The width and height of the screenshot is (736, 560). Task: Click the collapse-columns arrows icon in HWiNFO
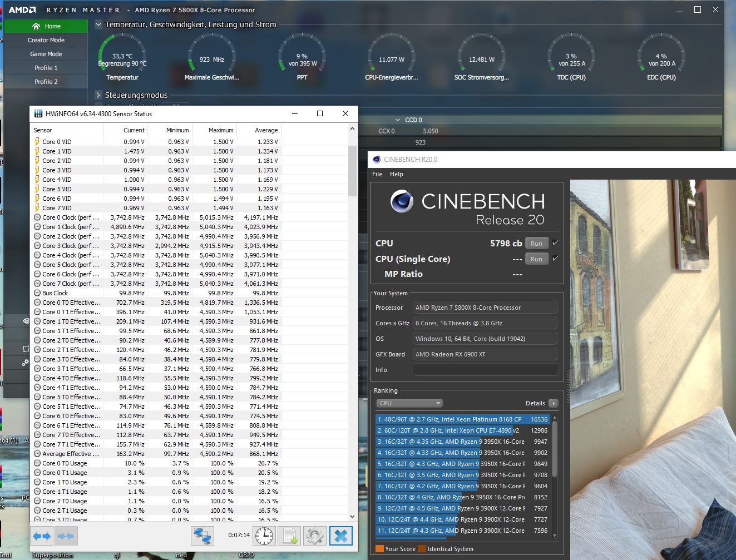pyautogui.click(x=65, y=536)
